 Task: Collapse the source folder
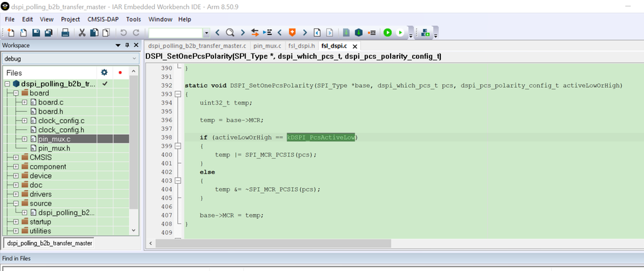click(15, 203)
